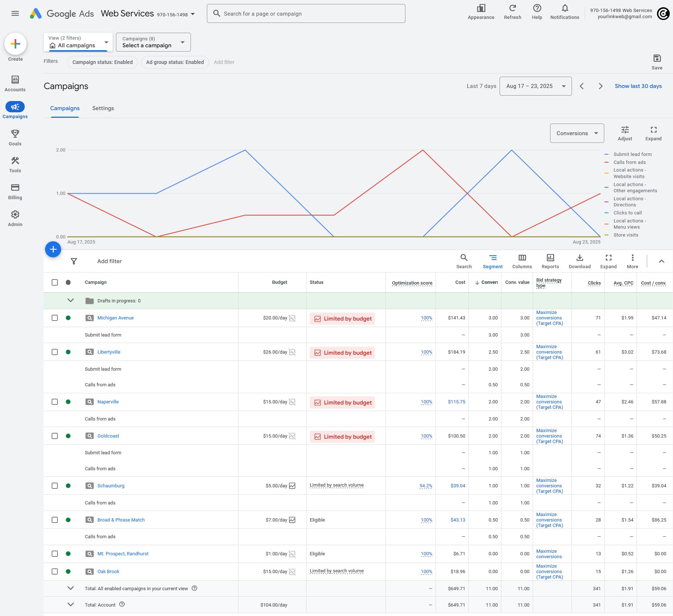
Task: Tick the Michigan Avenue campaign checkbox
Action: coord(55,318)
